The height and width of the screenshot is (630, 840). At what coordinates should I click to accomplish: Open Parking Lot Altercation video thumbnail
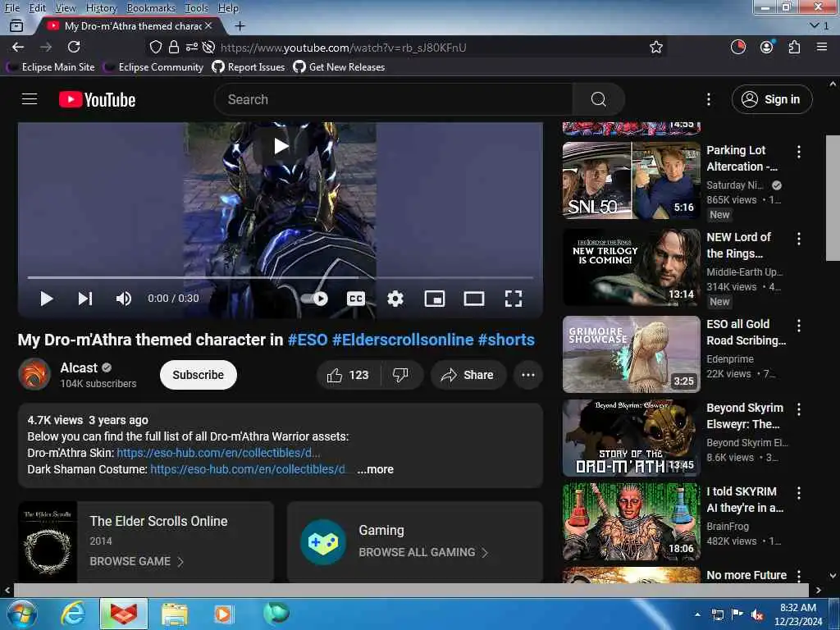631,180
